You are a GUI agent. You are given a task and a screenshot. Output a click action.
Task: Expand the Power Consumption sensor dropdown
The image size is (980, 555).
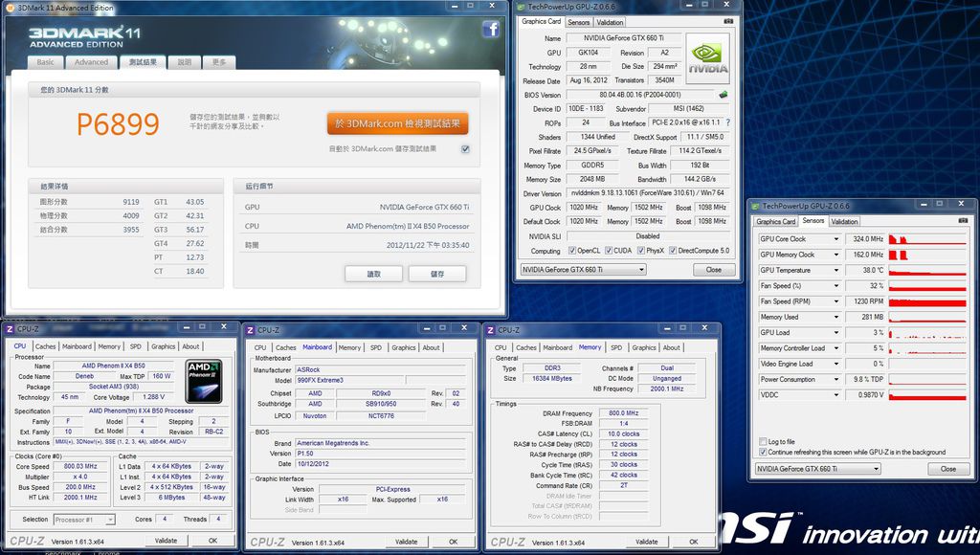[x=835, y=379]
